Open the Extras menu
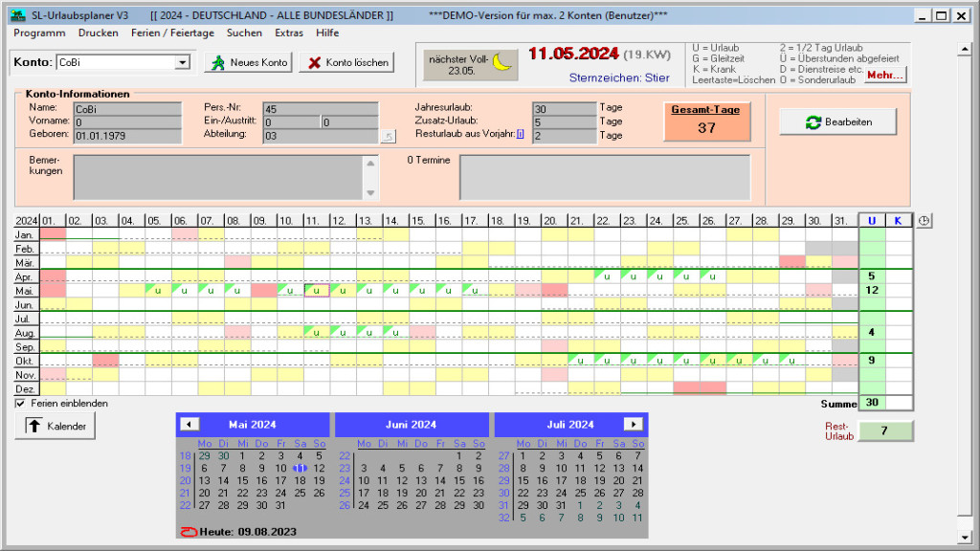The image size is (980, 551). point(289,33)
